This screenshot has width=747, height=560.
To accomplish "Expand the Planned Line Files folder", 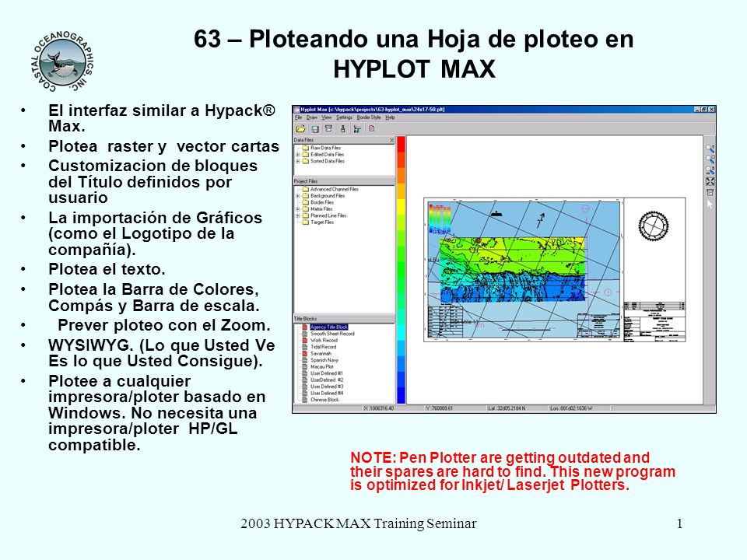I will tap(298, 215).
